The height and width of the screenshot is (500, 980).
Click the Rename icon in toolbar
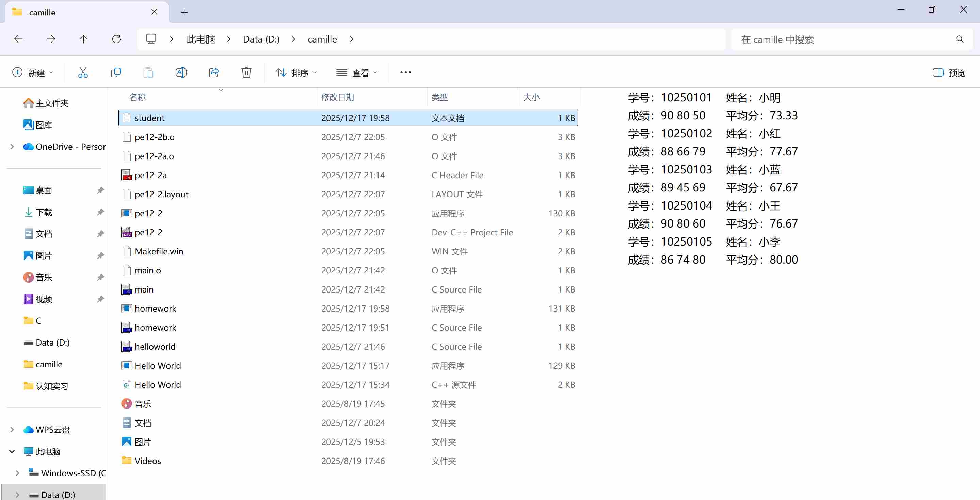[181, 72]
